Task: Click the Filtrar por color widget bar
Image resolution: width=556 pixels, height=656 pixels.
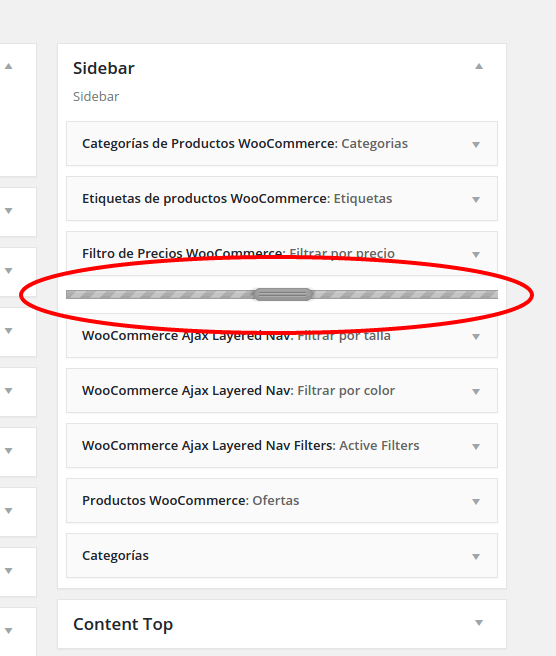Action: [282, 391]
